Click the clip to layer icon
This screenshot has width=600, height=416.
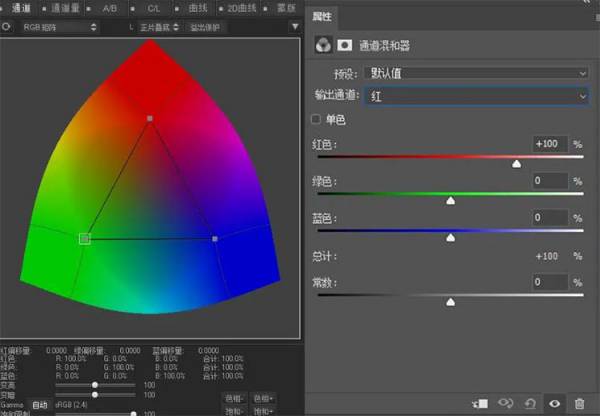point(481,403)
